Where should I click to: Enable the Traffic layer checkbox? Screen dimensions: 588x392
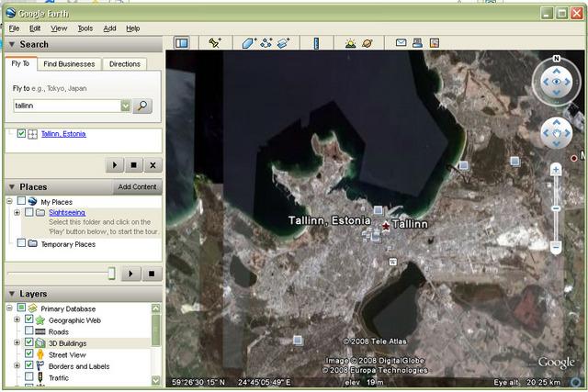[x=28, y=376]
